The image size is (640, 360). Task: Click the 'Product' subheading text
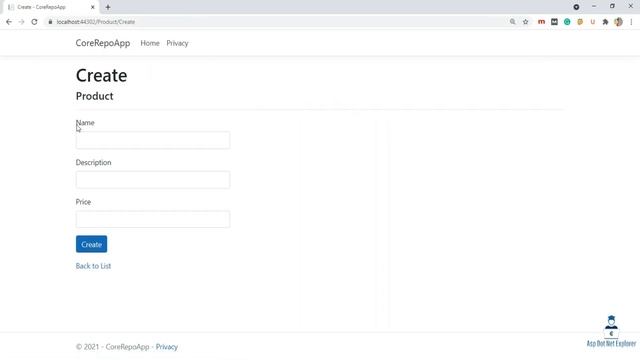point(95,96)
